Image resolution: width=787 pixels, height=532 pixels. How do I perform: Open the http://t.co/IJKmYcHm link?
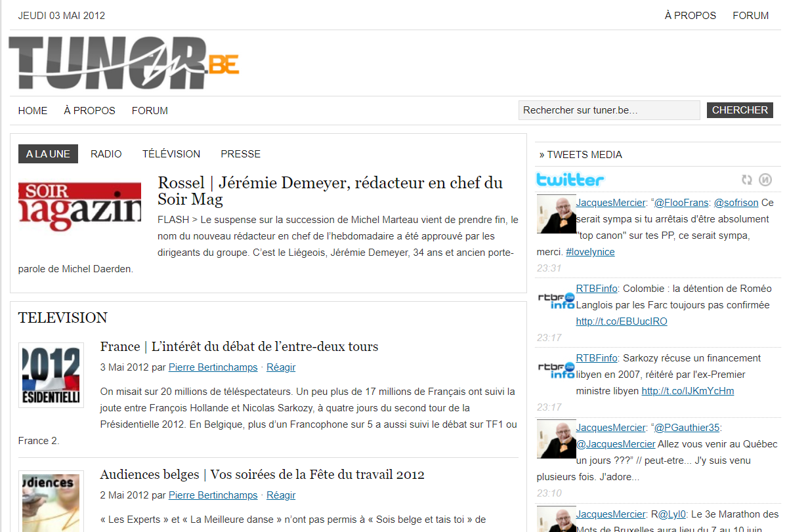(x=688, y=391)
